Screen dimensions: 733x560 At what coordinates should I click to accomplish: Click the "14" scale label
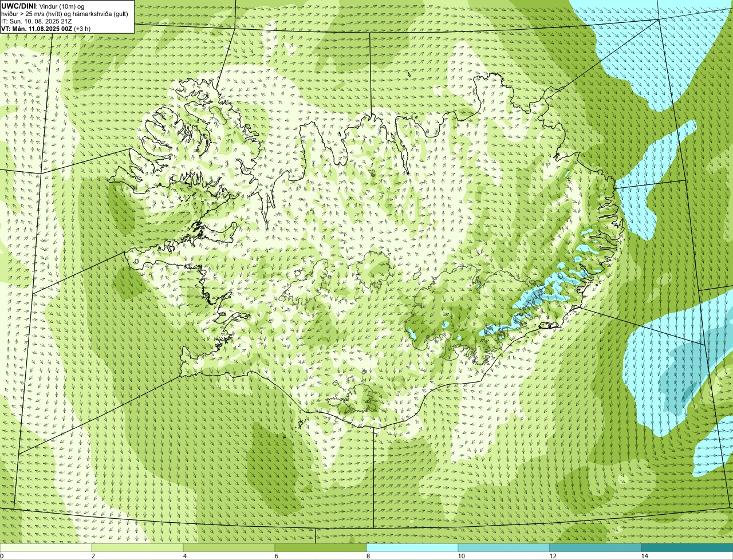[x=644, y=556]
